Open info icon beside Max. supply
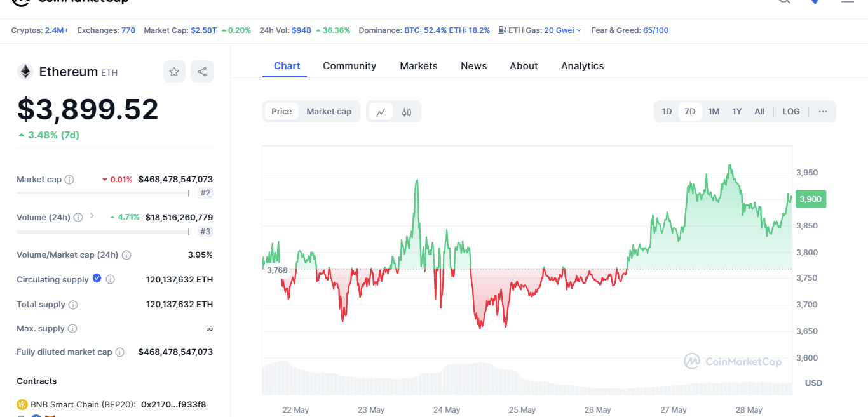The height and width of the screenshot is (417, 868). (x=72, y=329)
